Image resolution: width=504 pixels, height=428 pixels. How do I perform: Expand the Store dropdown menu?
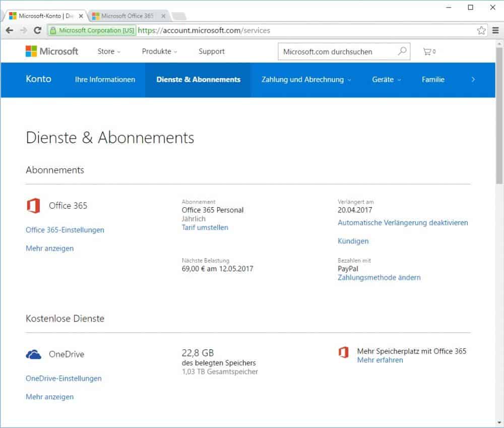pyautogui.click(x=109, y=51)
